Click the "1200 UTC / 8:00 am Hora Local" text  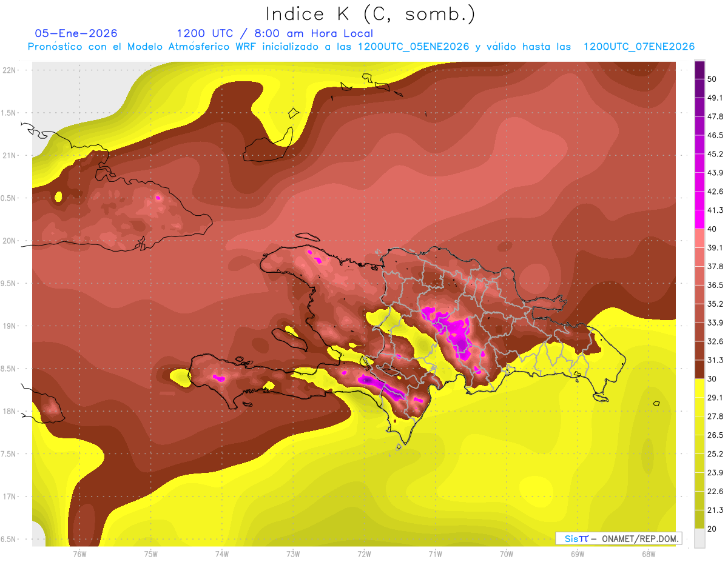click(275, 33)
